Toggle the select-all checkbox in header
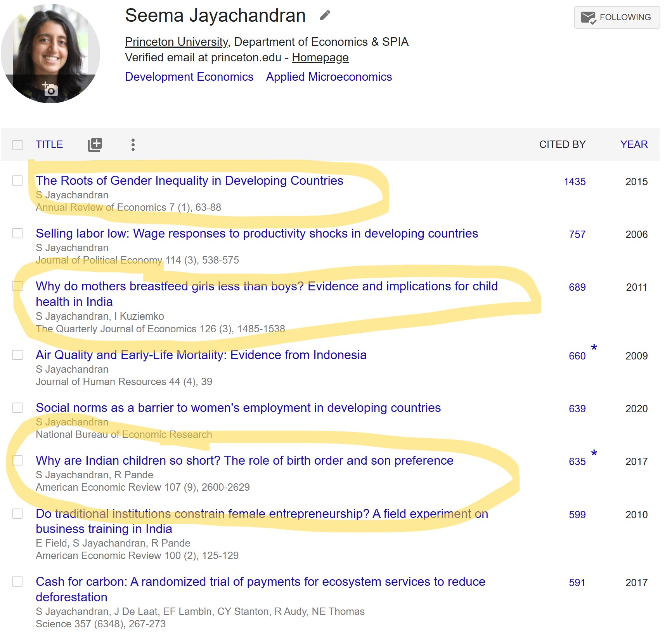This screenshot has width=672, height=632. click(x=17, y=145)
